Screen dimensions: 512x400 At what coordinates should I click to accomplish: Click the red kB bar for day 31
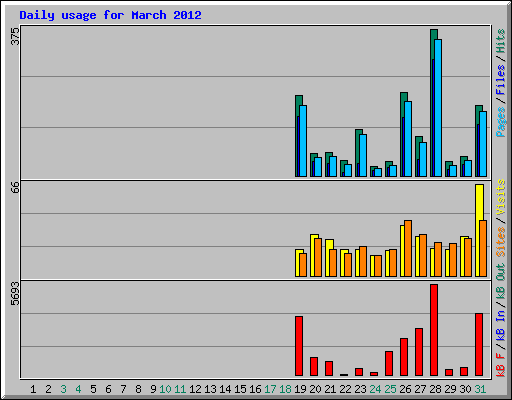click(479, 345)
